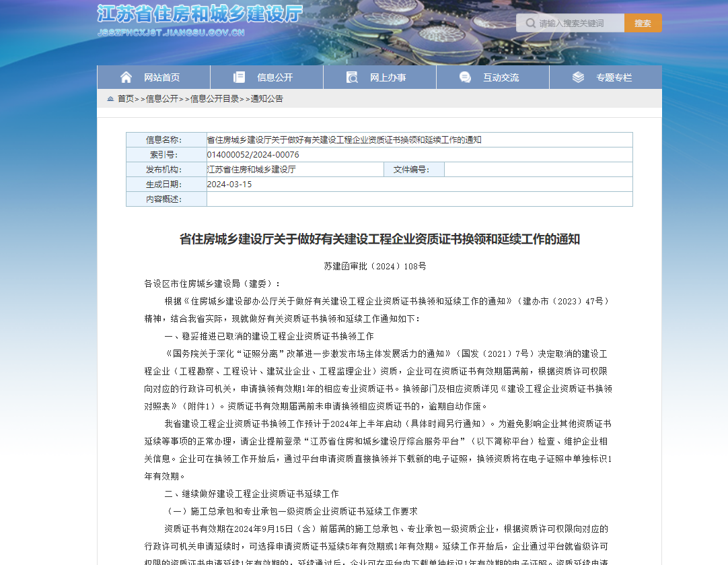Image resolution: width=728 pixels, height=565 pixels.
Task: Click the index number 014000052/2024-00076
Action: (253, 155)
